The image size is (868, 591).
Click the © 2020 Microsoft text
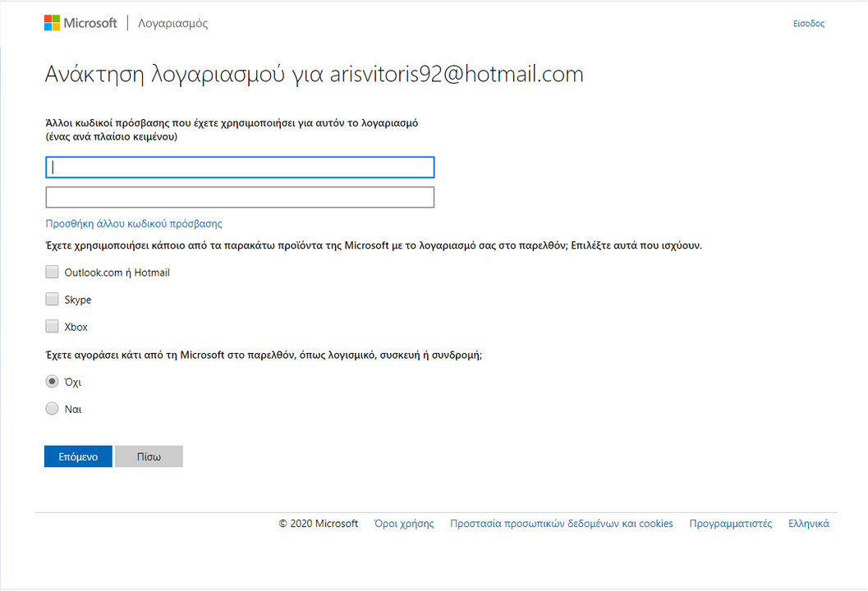319,524
